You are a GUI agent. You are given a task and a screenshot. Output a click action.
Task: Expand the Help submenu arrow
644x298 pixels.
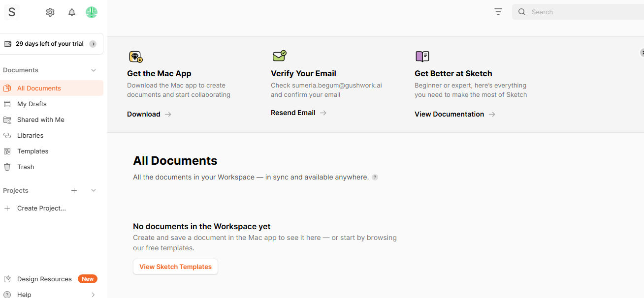(x=94, y=295)
